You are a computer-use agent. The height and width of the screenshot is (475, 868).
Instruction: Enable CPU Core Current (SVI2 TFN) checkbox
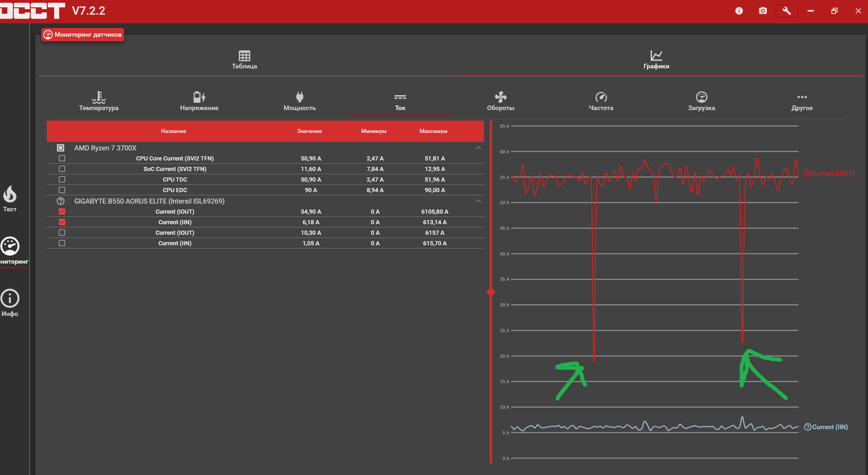pyautogui.click(x=62, y=159)
